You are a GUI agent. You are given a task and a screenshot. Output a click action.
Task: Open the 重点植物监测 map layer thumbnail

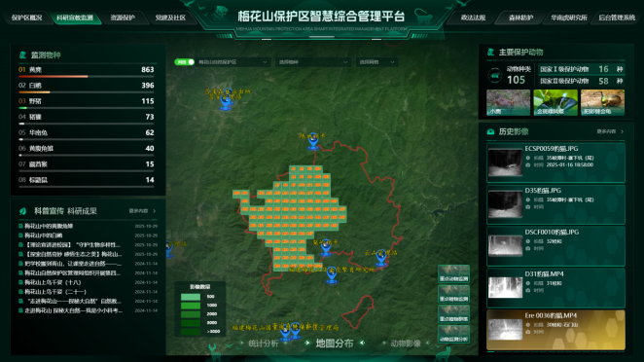(454, 294)
